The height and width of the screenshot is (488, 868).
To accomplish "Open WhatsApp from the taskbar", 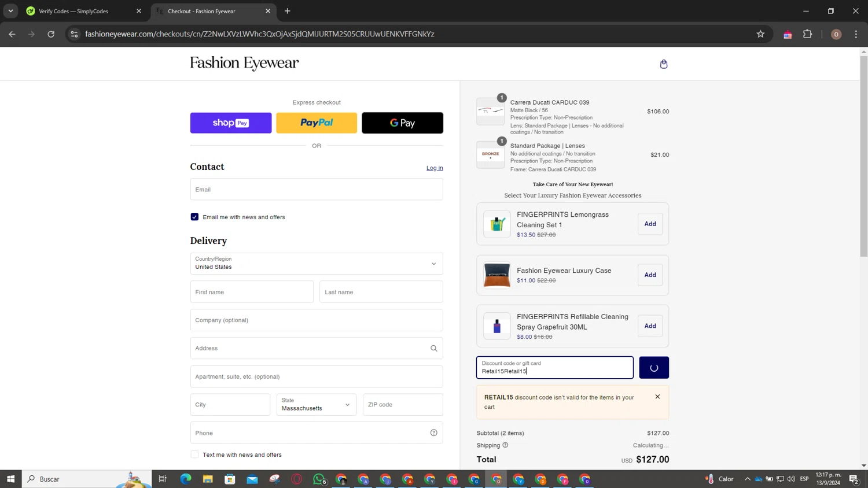I will [319, 479].
